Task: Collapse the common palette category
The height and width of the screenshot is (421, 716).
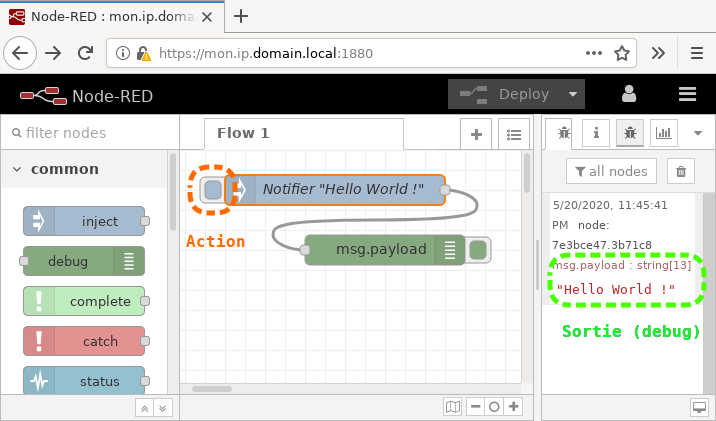Action: 84,169
